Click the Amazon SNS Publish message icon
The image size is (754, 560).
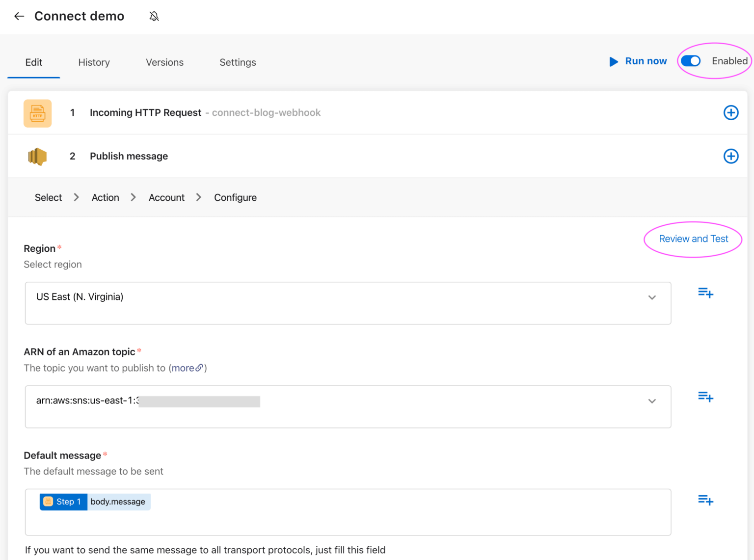pyautogui.click(x=37, y=156)
